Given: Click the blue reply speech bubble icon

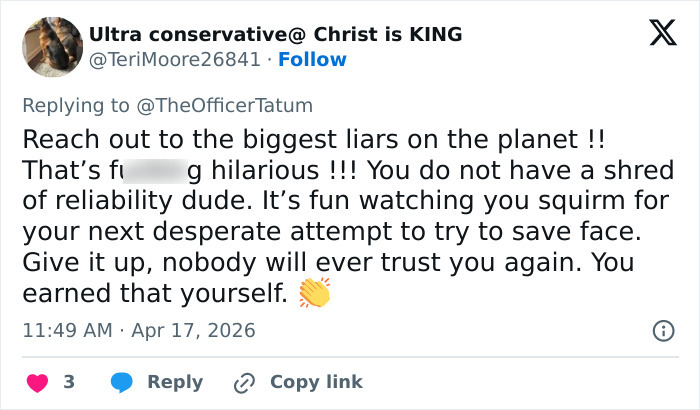Looking at the screenshot, I should coord(122,382).
